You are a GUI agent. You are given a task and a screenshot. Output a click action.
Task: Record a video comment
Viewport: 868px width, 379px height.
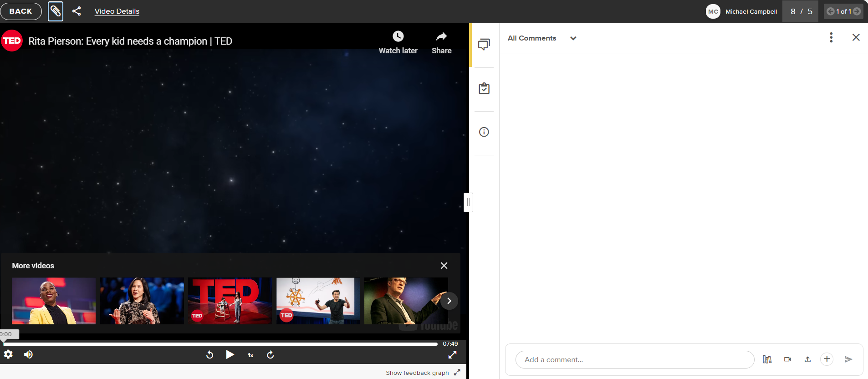coord(787,359)
